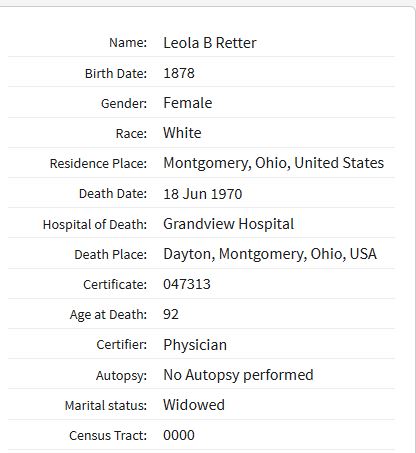Click the Marital status value Widowed
The width and height of the screenshot is (416, 453).
[x=194, y=405]
